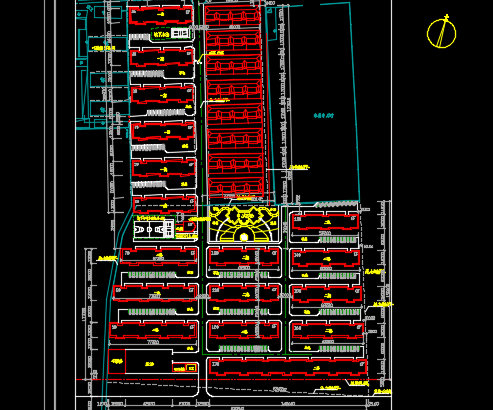
Task: Select the bottommost red townhouse row
Action: pyautogui.click(x=236, y=188)
